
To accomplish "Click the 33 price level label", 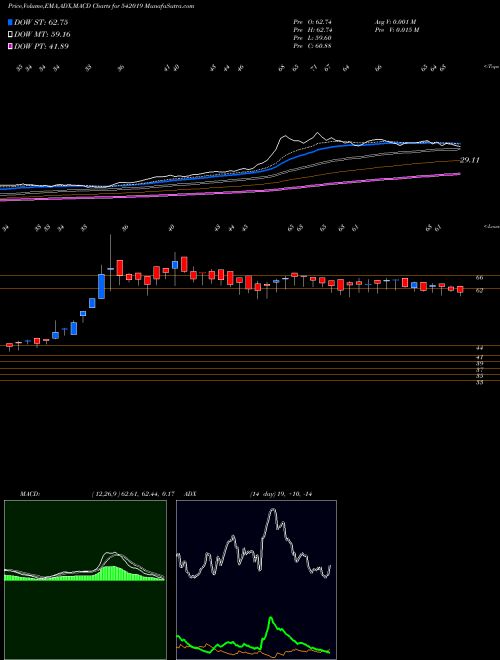I will pyautogui.click(x=479, y=383).
